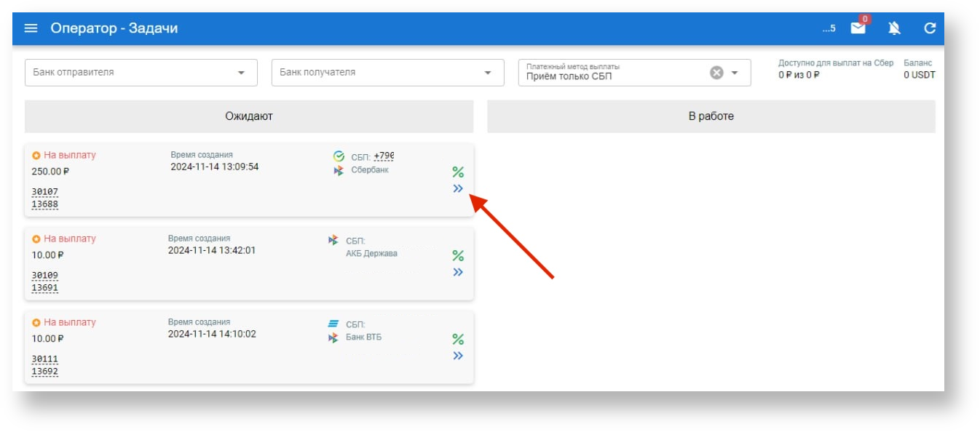Open the Платежный метод выплаты dropdown arrow
The height and width of the screenshot is (432, 980).
(735, 73)
